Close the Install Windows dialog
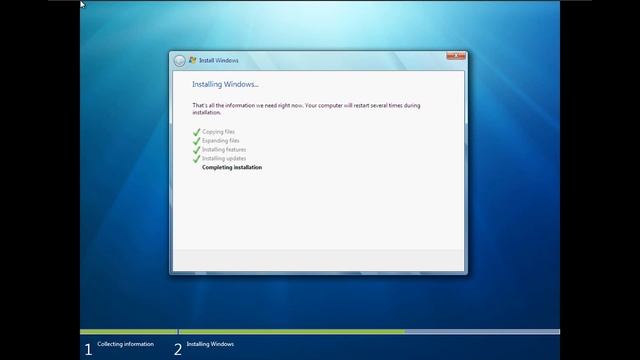The image size is (640, 360). [456, 56]
